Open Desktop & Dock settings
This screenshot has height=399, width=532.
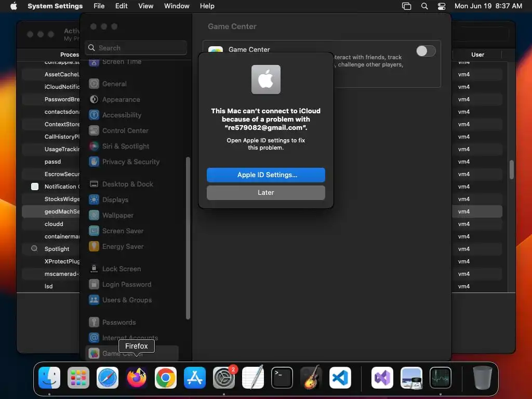[121, 184]
